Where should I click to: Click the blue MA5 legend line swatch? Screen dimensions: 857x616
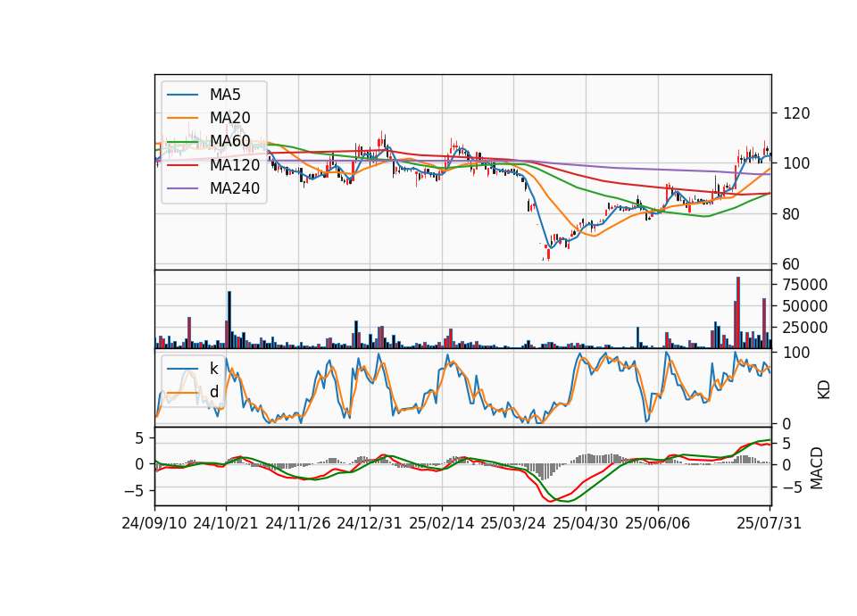[182, 95]
